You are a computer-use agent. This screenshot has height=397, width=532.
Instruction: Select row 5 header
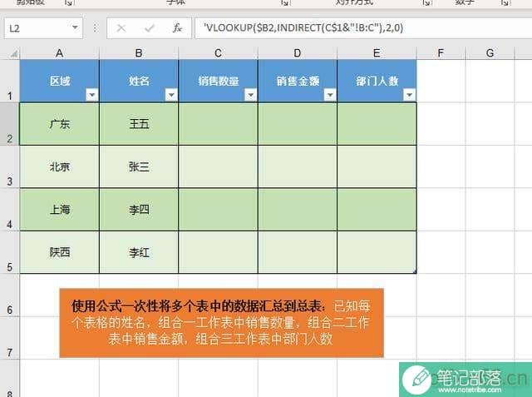click(10, 252)
